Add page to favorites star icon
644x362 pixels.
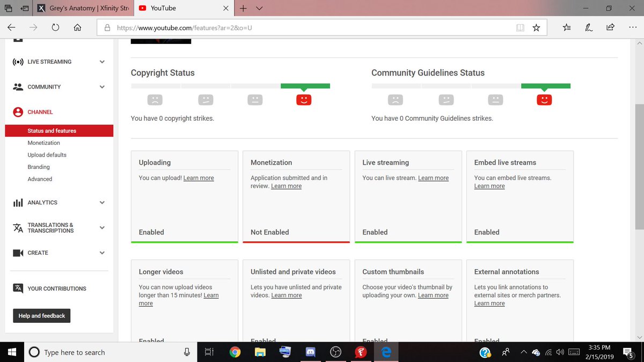(x=536, y=27)
